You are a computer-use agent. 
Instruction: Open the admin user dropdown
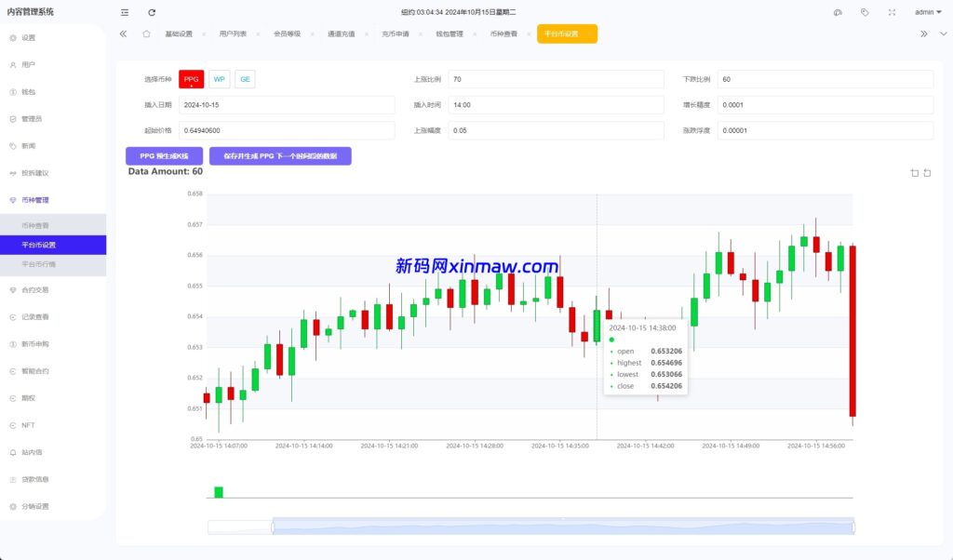coord(927,12)
